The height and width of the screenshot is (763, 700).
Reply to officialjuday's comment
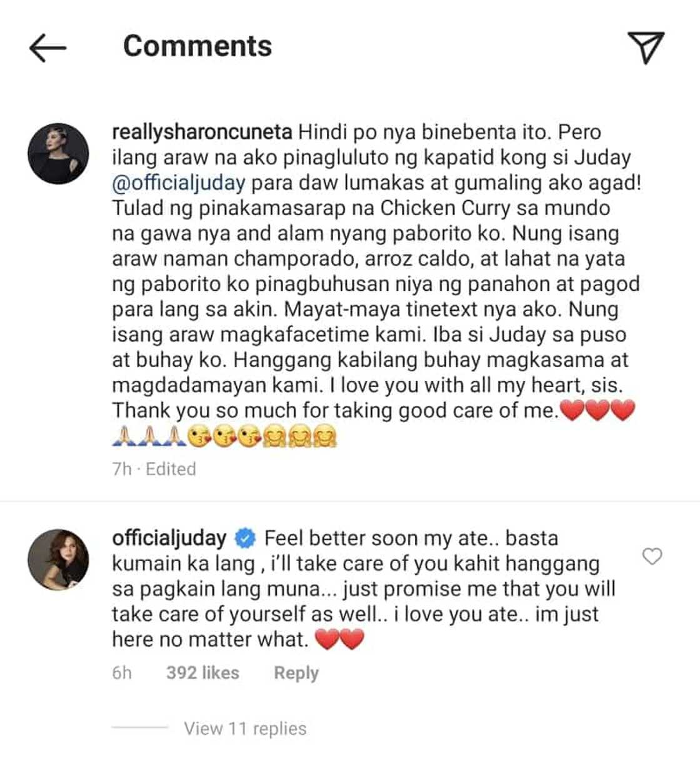tap(296, 673)
